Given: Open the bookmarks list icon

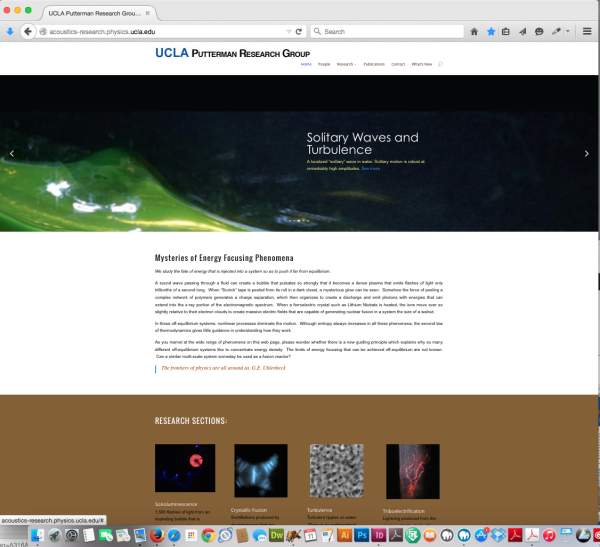Looking at the screenshot, I should (505, 31).
